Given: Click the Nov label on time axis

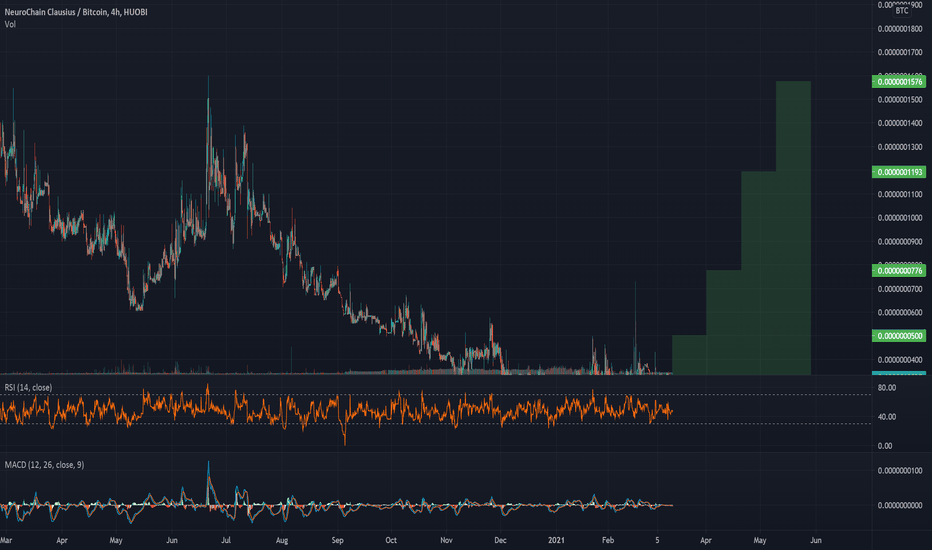Looking at the screenshot, I should 446,540.
